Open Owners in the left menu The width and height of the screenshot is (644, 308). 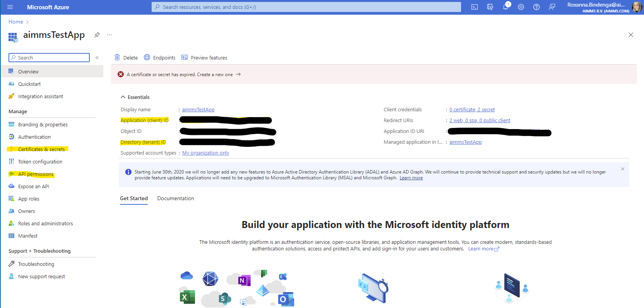pyautogui.click(x=26, y=211)
